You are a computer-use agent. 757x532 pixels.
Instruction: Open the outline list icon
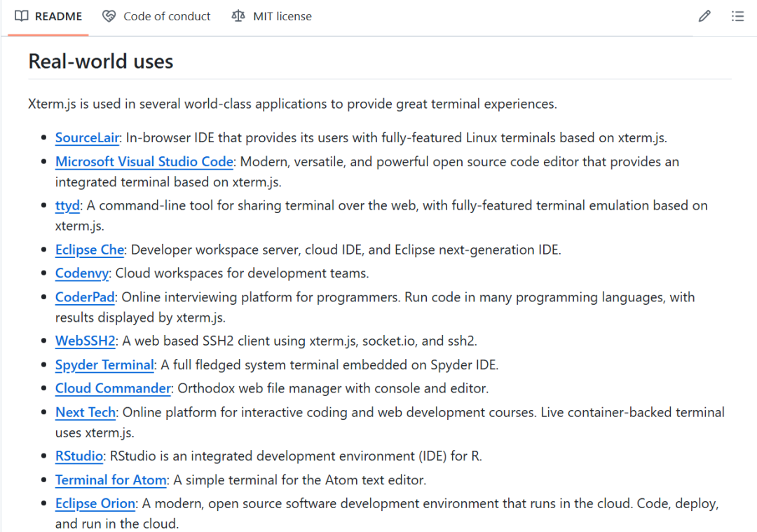[x=737, y=16]
